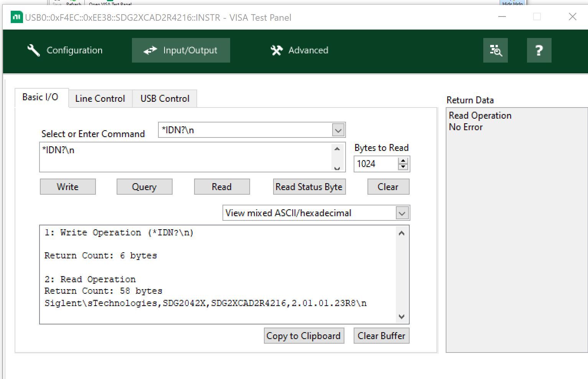This screenshot has height=379, width=588.
Task: Click the Read Status Byte button
Action: (309, 187)
